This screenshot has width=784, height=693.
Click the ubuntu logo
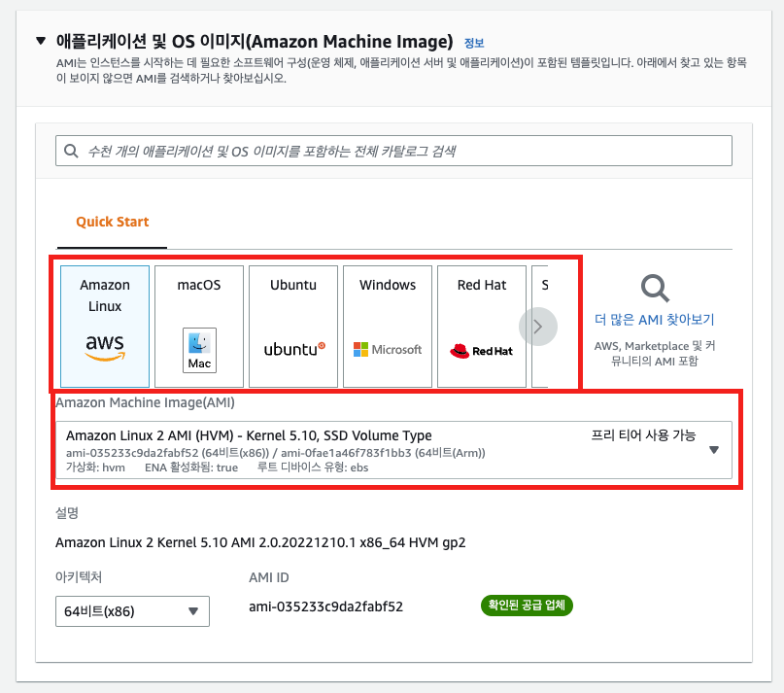coord(294,349)
